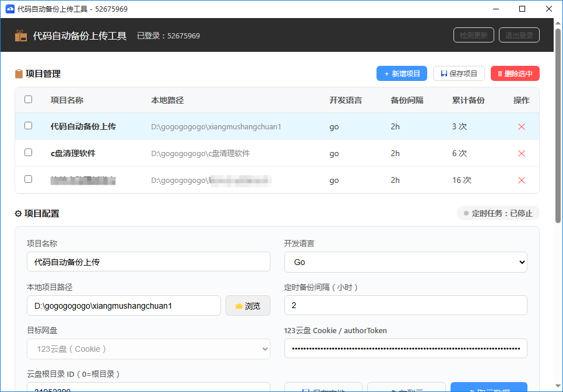This screenshot has height=392, width=563.
Task: Click the 本地项目路径 input field
Action: tap(124, 305)
